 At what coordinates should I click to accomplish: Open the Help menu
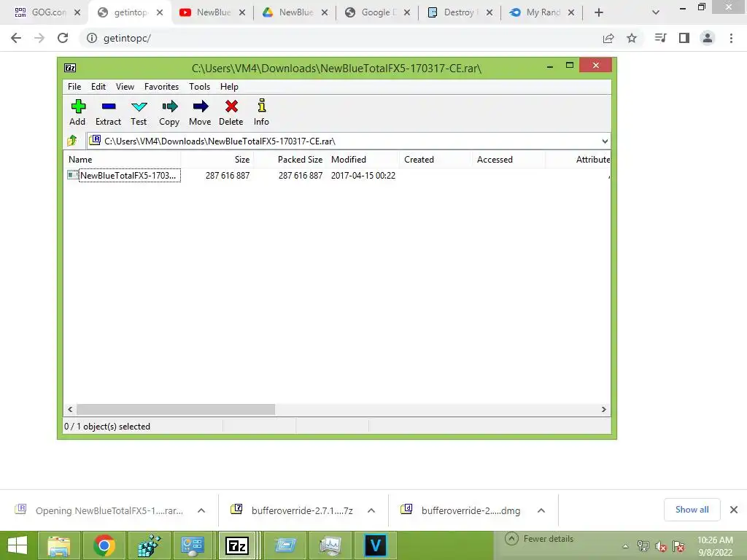(229, 87)
